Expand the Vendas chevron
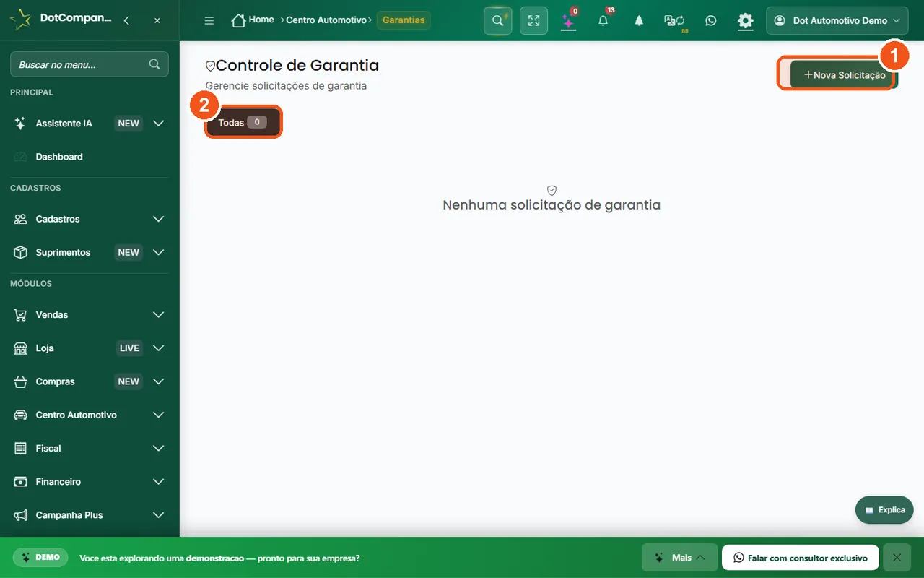 [x=159, y=315]
